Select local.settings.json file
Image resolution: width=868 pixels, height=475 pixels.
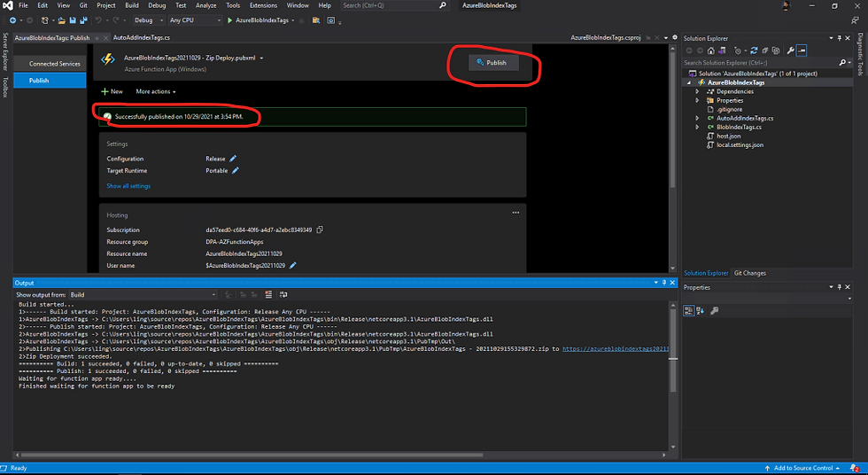[740, 144]
